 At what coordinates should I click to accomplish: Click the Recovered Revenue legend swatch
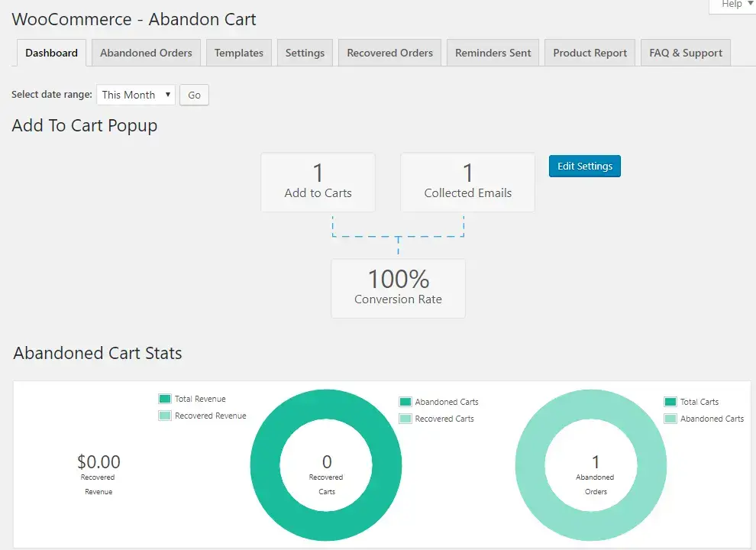pyautogui.click(x=165, y=416)
